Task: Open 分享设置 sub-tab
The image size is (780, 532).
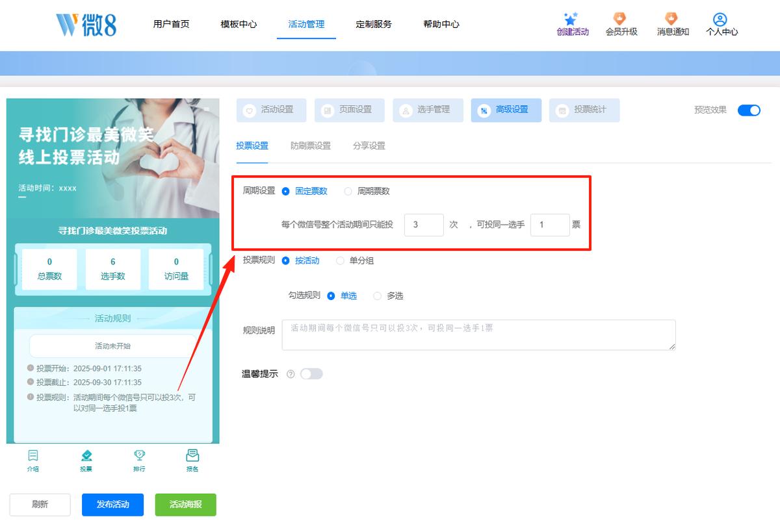Action: tap(369, 146)
